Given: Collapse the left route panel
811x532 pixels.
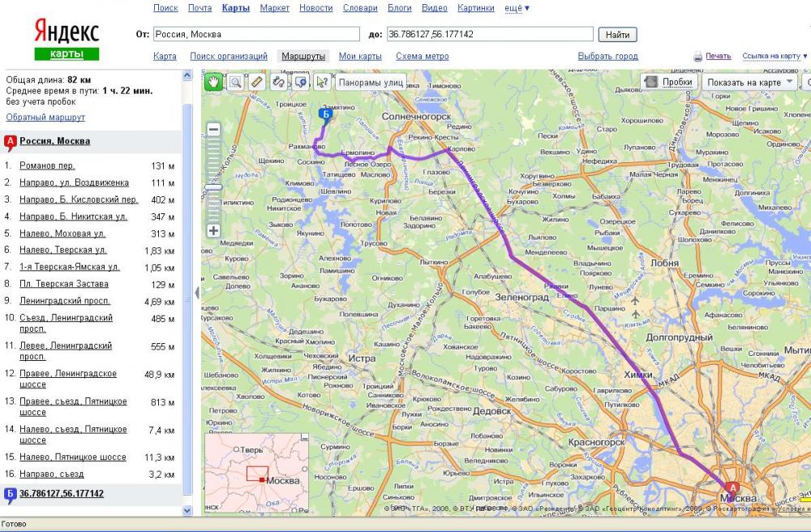Looking at the screenshot, I should coord(196,293).
